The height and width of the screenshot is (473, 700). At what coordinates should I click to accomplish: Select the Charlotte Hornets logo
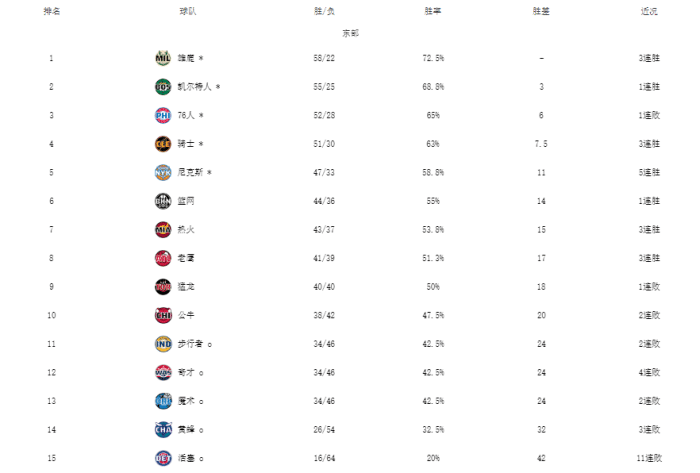click(x=163, y=430)
